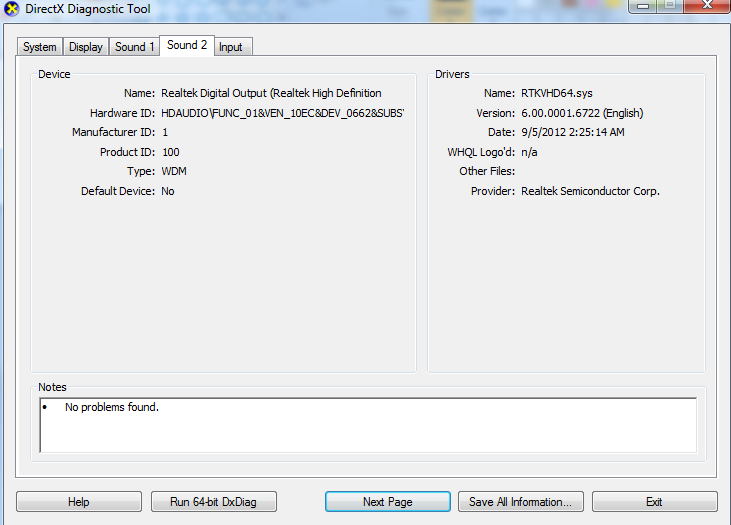Click the driver version 6.00.0001.6722 (English)
Screen dimensions: 731x525
pos(582,113)
